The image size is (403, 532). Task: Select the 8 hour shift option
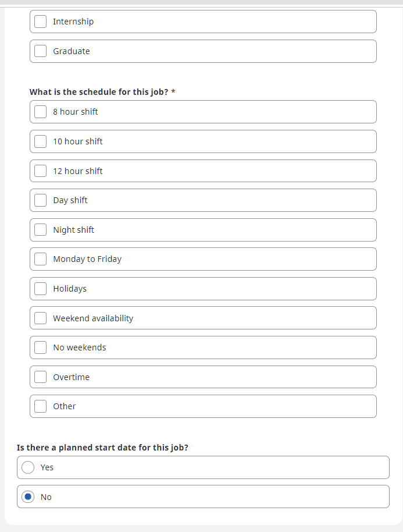tap(40, 112)
